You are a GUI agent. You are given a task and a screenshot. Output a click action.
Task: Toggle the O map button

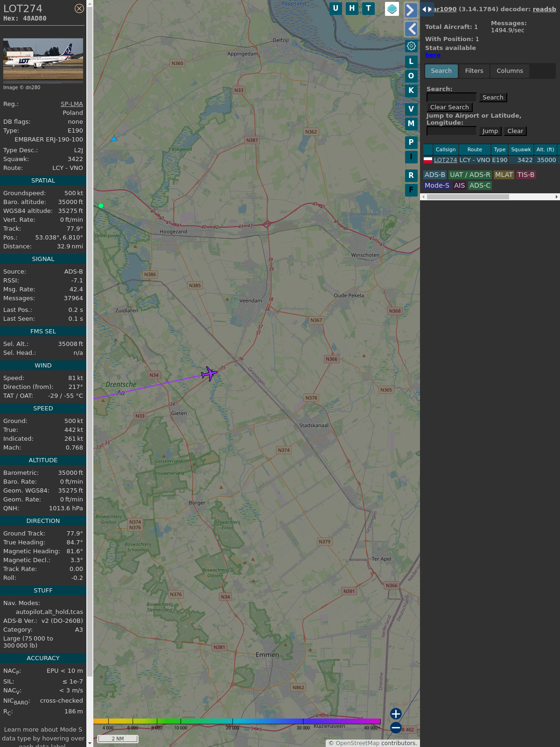411,76
